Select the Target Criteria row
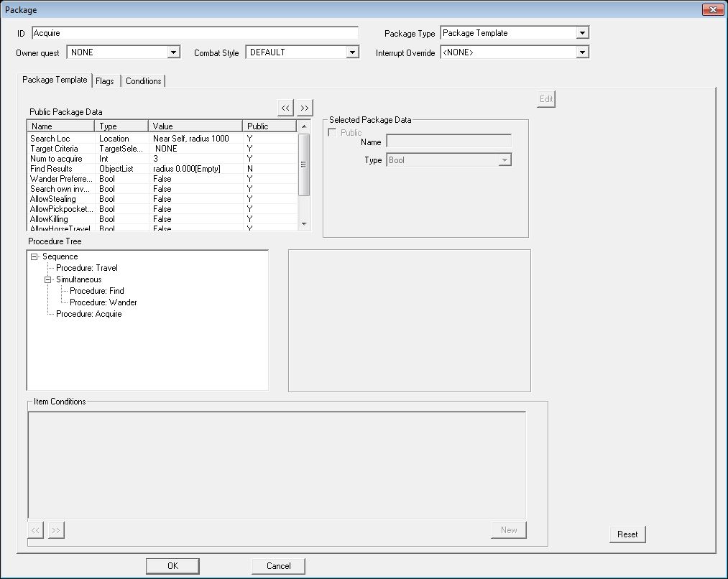728x579 pixels. [x=162, y=149]
